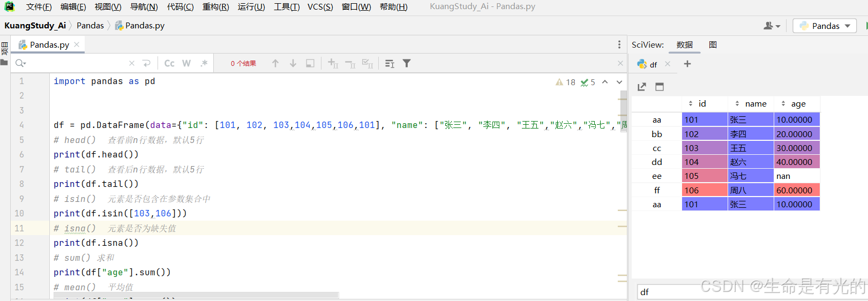Click Pandas.py breadcrumb

pyautogui.click(x=140, y=25)
